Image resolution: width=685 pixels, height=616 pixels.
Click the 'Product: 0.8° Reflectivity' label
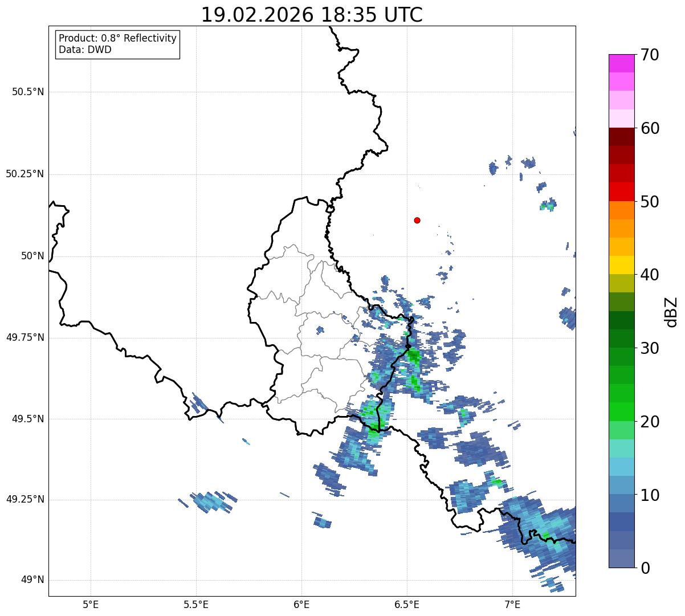[x=118, y=38]
